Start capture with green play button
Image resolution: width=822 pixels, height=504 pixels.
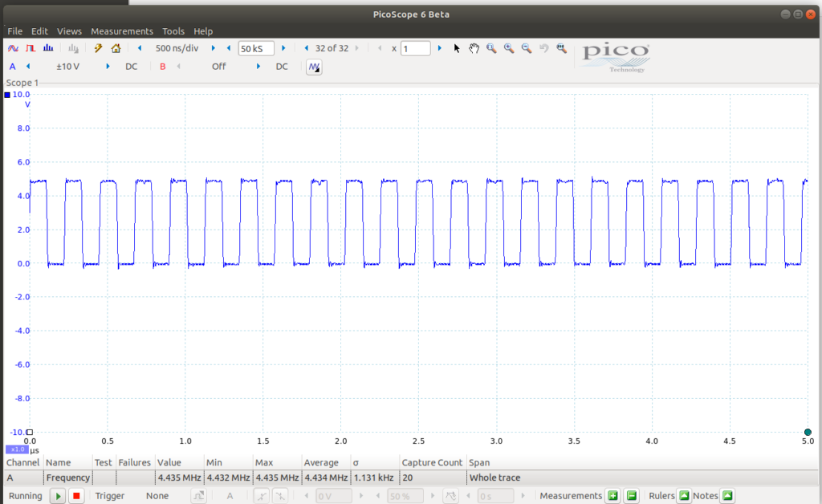[x=58, y=496]
